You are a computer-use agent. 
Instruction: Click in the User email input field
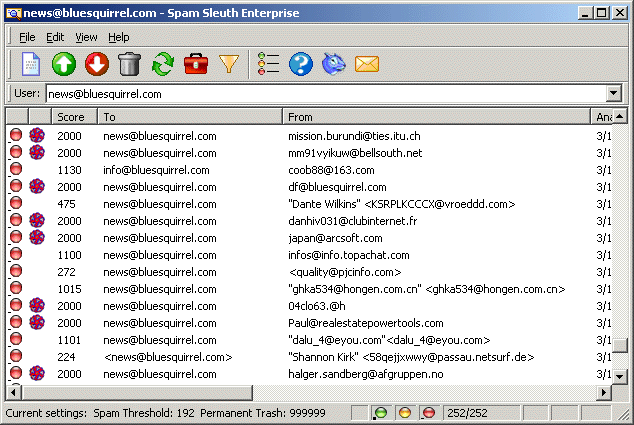320,94
